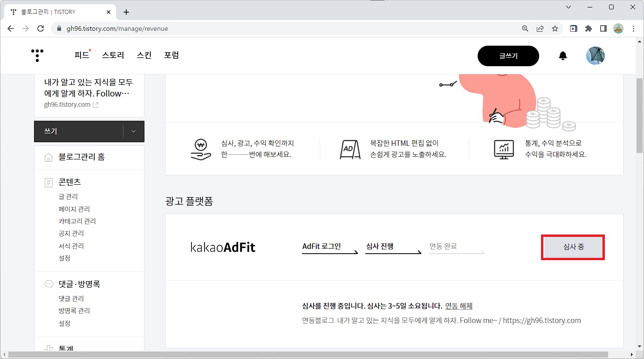644x359 pixels.
Task: Click the 심사 중 button
Action: [x=573, y=247]
